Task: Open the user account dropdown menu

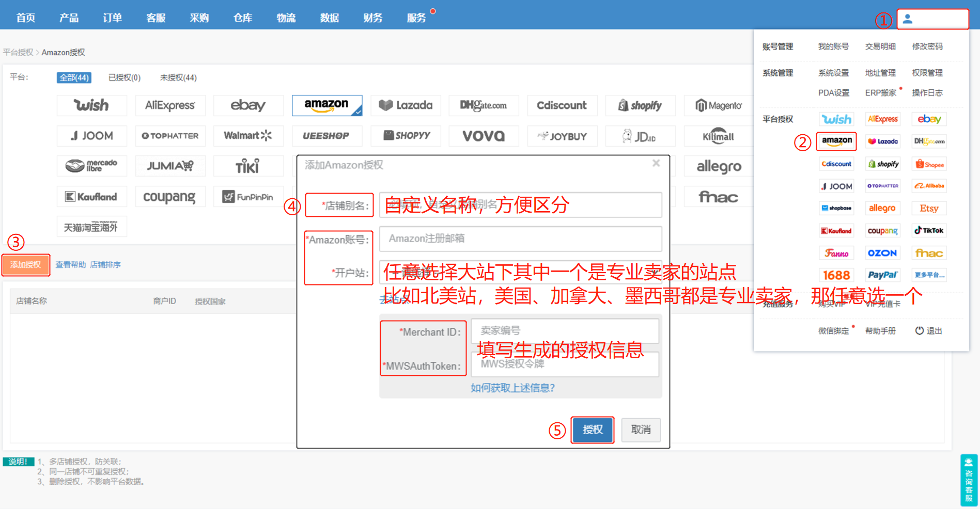Action: pos(933,19)
